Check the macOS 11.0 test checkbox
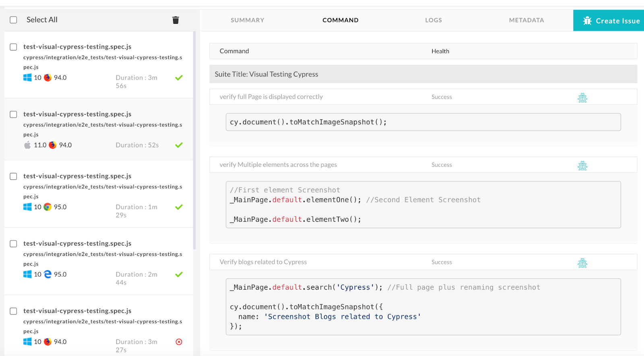The height and width of the screenshot is (356, 644). point(13,115)
